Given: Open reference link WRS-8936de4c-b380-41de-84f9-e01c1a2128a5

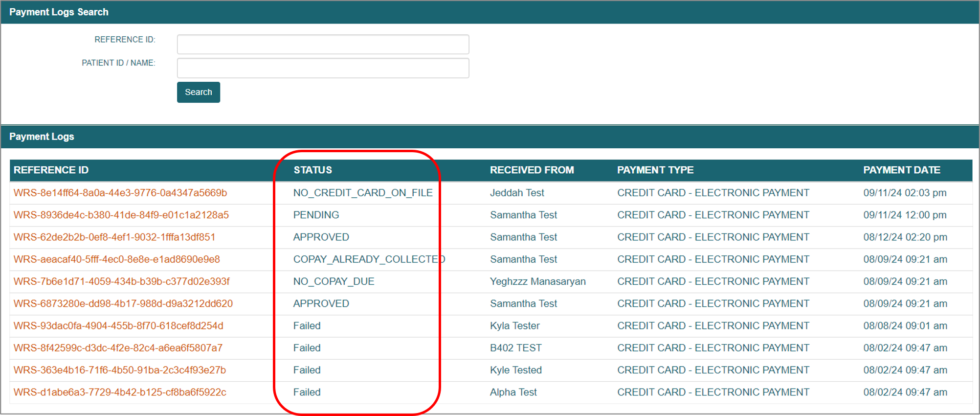Looking at the screenshot, I should click(x=121, y=215).
